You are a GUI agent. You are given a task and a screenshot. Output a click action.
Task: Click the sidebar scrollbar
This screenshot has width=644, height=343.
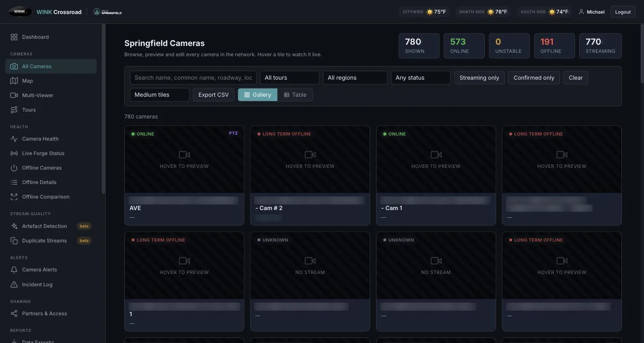(x=103, y=109)
